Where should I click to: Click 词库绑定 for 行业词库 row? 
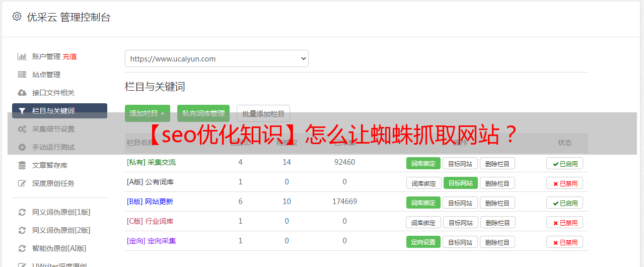coord(424,222)
